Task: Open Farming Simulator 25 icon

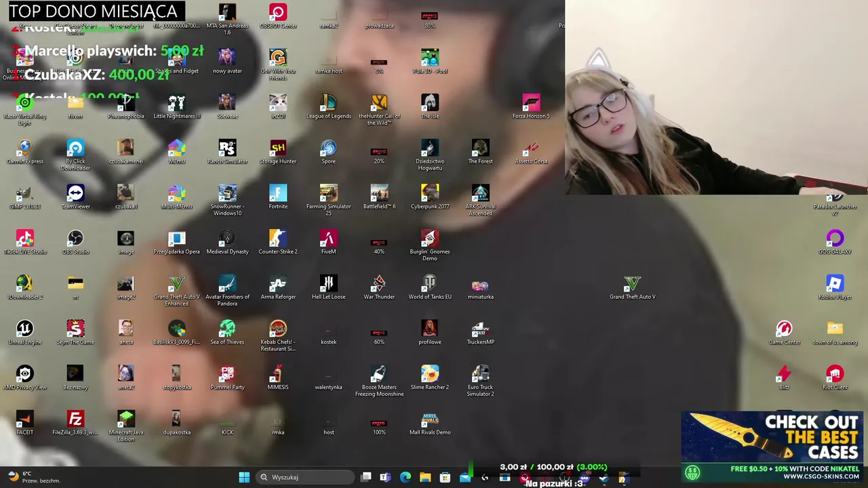Action: (328, 201)
